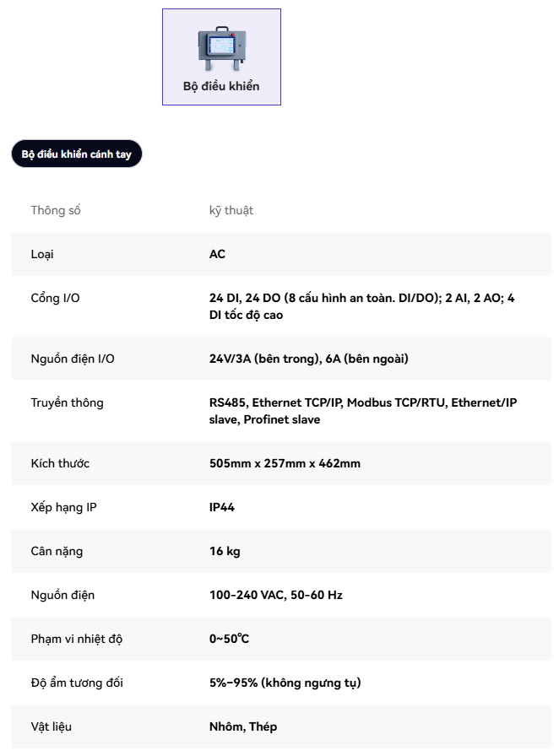Select the "Xếp hạng IP" row label
559x756 pixels.
click(x=62, y=507)
